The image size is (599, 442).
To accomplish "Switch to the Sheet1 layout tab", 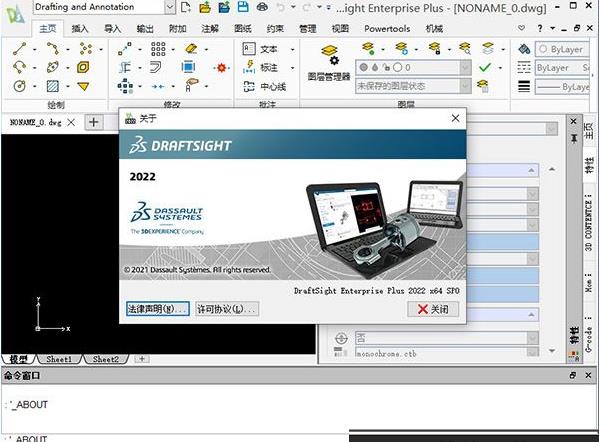I will [59, 359].
